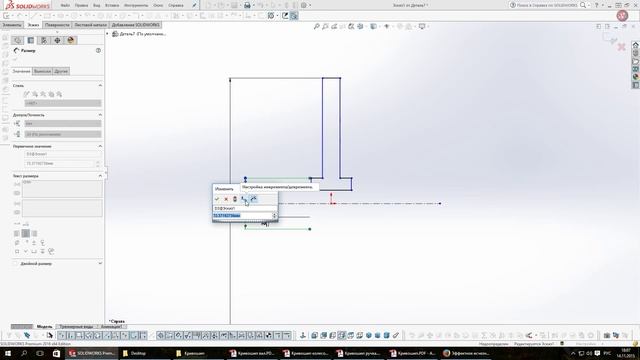This screenshot has height=360, width=640.
Task: Open the Эскиз CommandManager tab
Action: pos(33,25)
